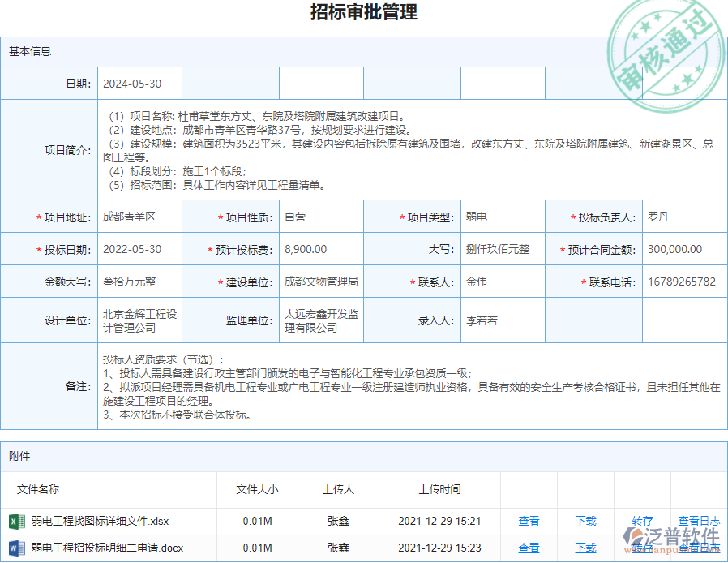The image size is (728, 563).
Task: Click the Excel icon beside 弱电工程找图标详细文件.xlsx
Action: (x=19, y=519)
